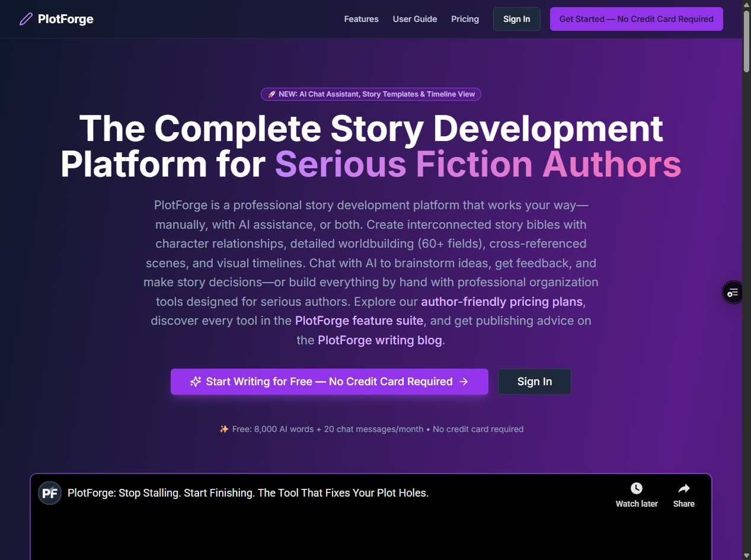Click the PlotForge quill logo icon
751x560 pixels.
(x=25, y=18)
